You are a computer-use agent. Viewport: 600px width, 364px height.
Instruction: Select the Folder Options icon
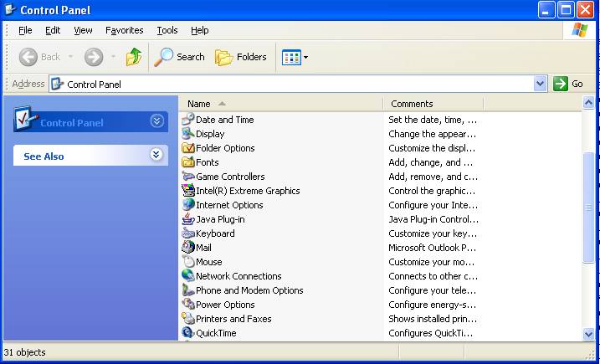188,148
